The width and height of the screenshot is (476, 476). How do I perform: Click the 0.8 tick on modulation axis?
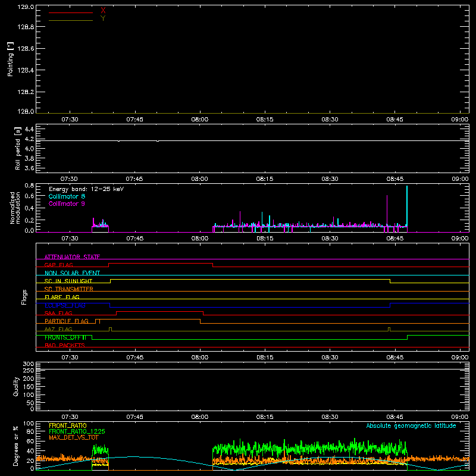[29, 185]
